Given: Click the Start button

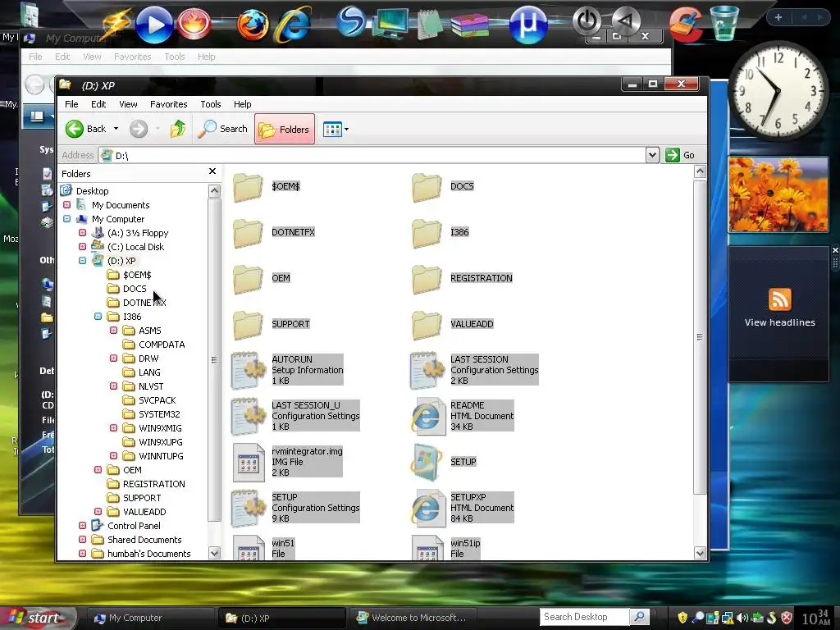Looking at the screenshot, I should pyautogui.click(x=38, y=618).
